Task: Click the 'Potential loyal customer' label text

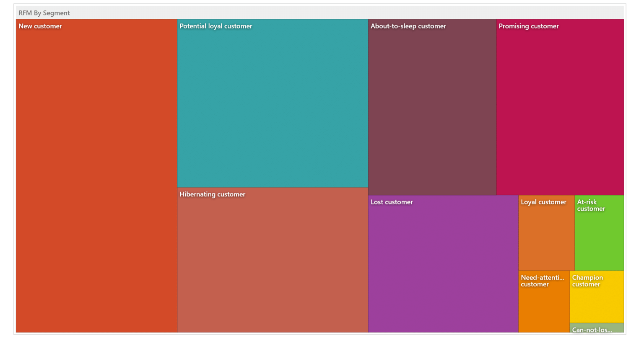Action: point(216,26)
